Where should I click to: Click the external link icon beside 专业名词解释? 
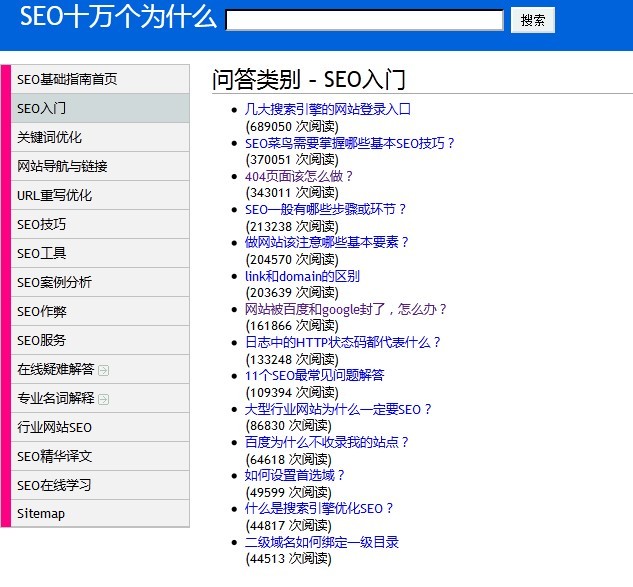tap(103, 399)
